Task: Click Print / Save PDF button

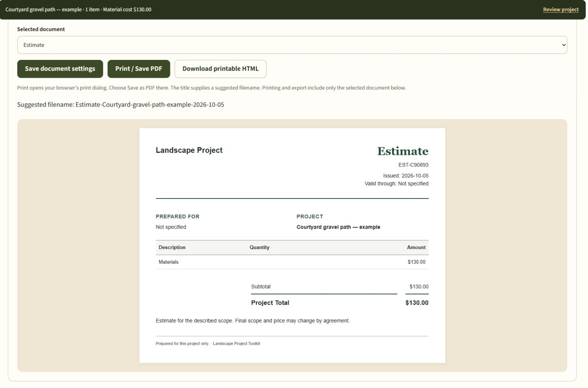Action: tap(139, 69)
